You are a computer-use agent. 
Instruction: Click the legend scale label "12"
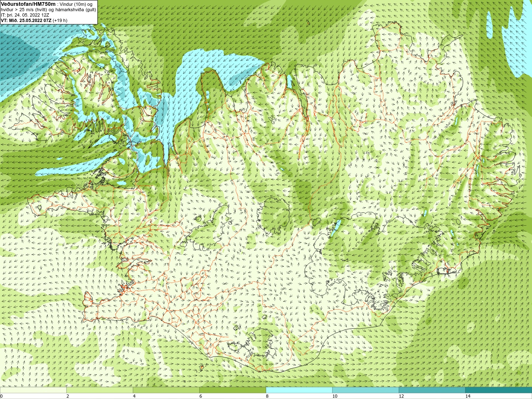pos(401,396)
